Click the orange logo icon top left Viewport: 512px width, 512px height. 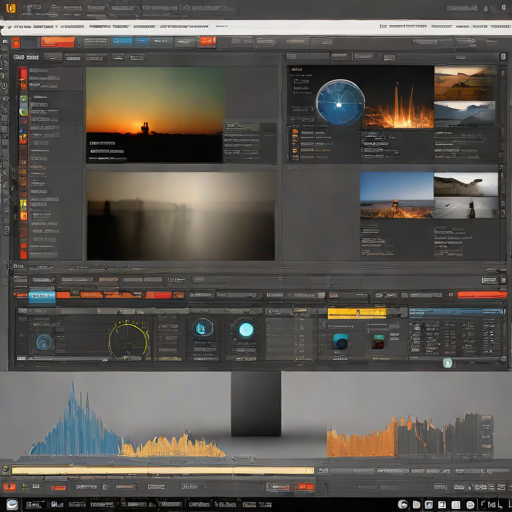click(x=11, y=8)
